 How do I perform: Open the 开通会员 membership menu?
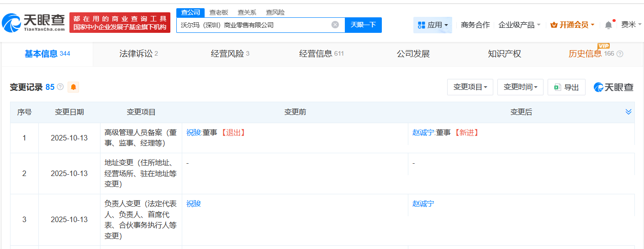572,25
